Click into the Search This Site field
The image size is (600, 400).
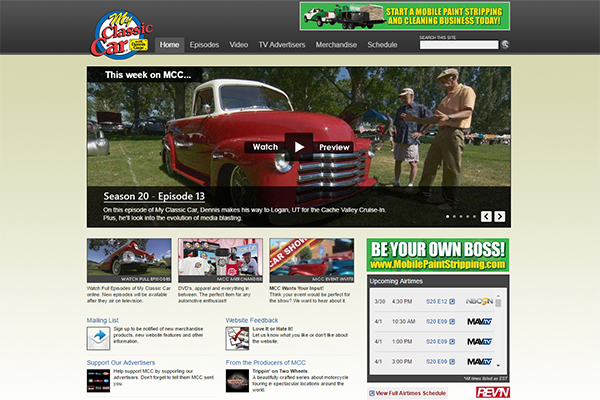pos(459,45)
